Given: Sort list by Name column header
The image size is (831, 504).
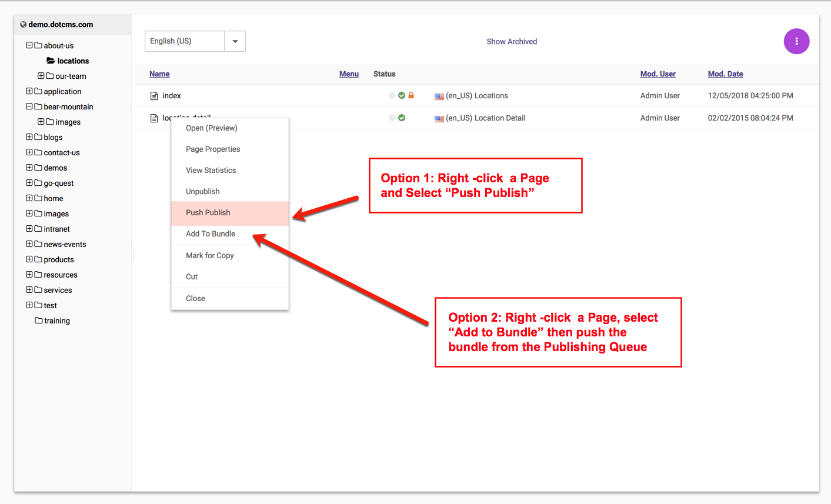Looking at the screenshot, I should coord(159,74).
